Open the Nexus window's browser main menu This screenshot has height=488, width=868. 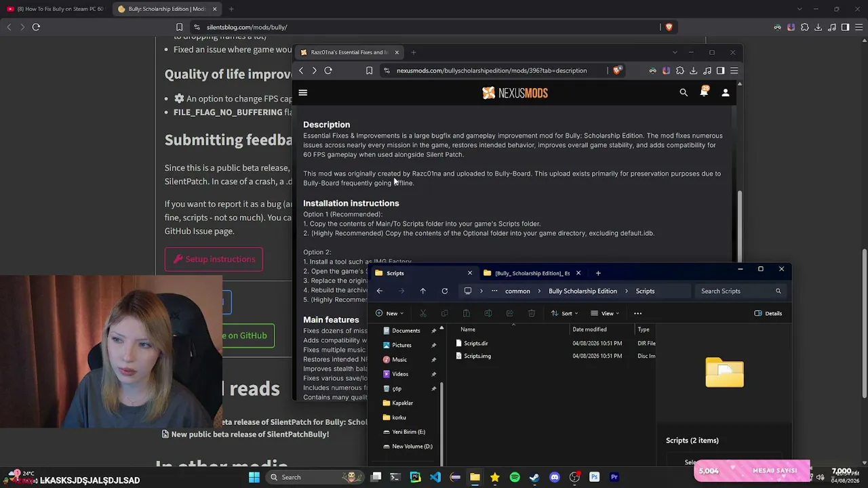click(734, 70)
